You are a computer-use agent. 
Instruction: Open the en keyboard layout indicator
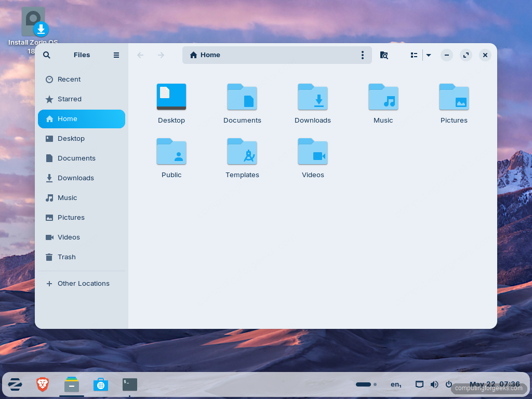coord(396,384)
